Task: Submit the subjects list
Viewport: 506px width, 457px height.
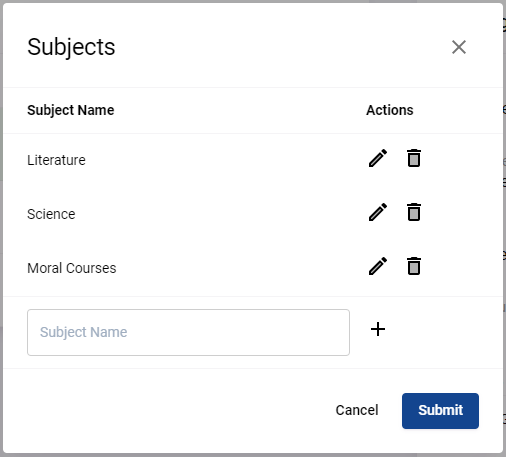Action: tap(440, 411)
